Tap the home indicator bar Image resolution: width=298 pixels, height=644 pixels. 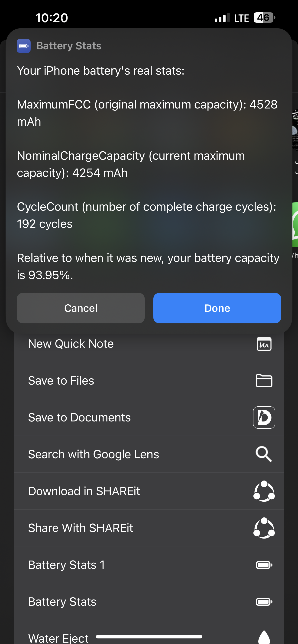pyautogui.click(x=149, y=637)
